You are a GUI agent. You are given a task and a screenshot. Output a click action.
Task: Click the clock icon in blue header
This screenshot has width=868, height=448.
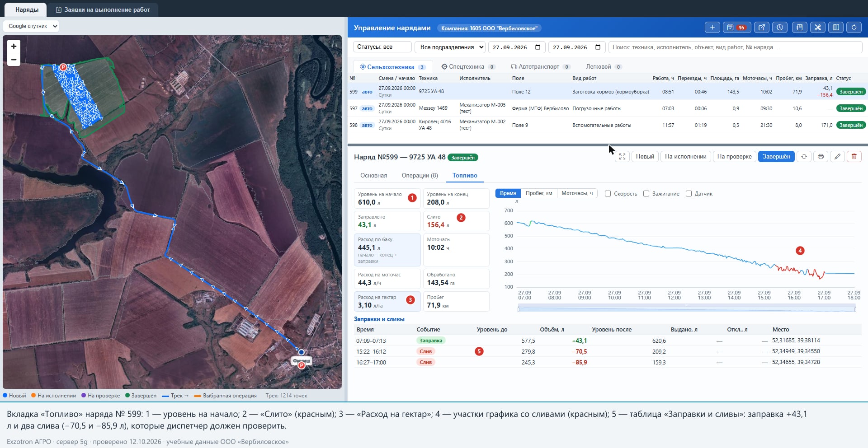pos(780,28)
